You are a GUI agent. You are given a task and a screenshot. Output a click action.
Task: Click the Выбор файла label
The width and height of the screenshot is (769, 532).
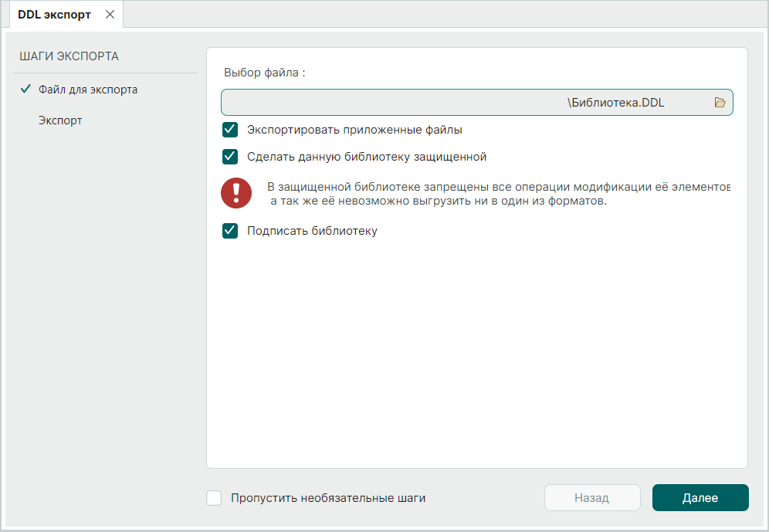[x=264, y=73]
